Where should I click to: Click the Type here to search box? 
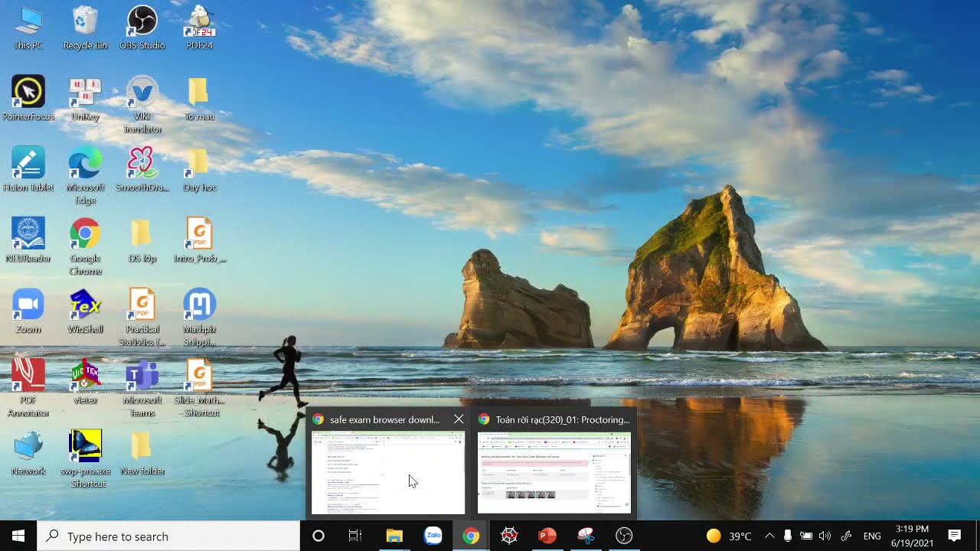pos(168,536)
